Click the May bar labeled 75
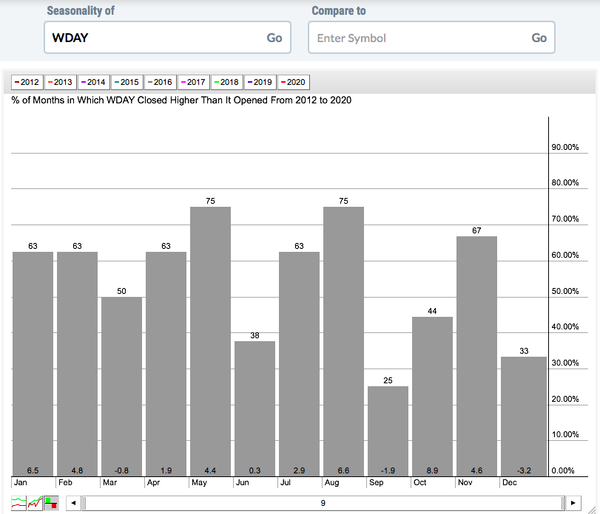Screen dimensions: 600x514 point(211,340)
